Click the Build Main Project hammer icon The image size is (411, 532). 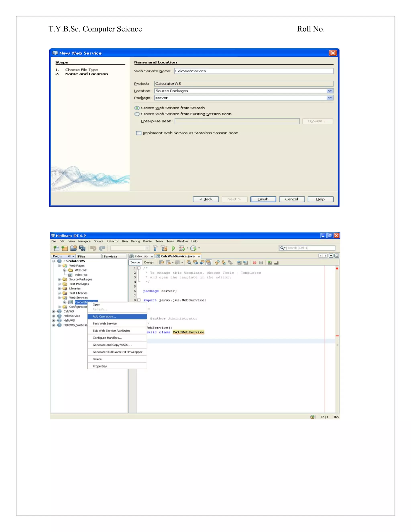point(155,248)
